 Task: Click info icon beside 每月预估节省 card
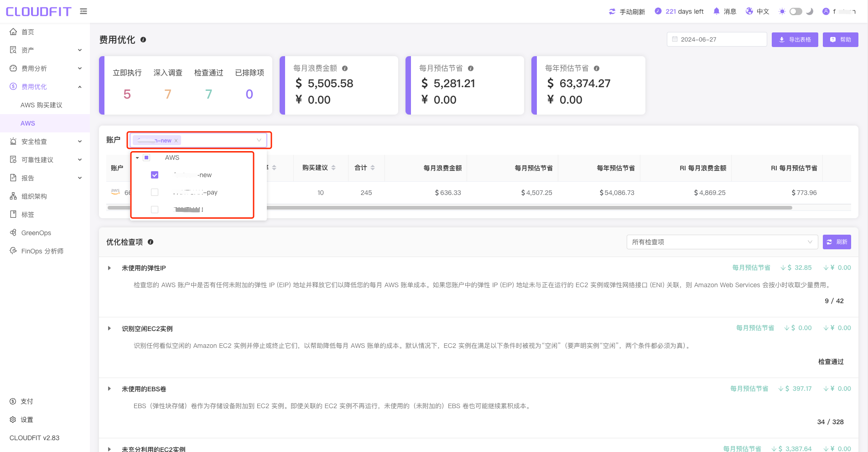[471, 68]
